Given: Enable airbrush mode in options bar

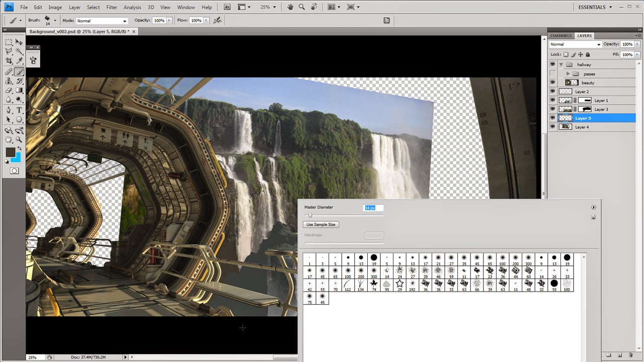Looking at the screenshot, I should pos(217,21).
